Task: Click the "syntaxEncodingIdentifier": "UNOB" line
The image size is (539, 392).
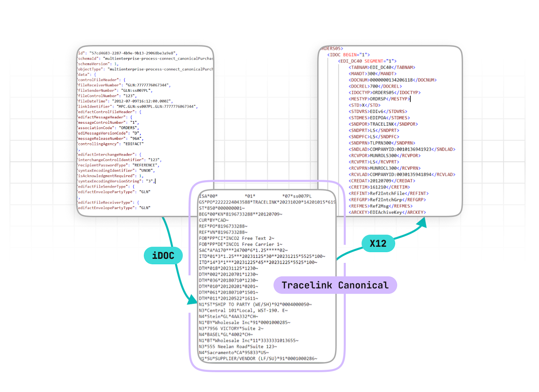Action: coord(116,171)
